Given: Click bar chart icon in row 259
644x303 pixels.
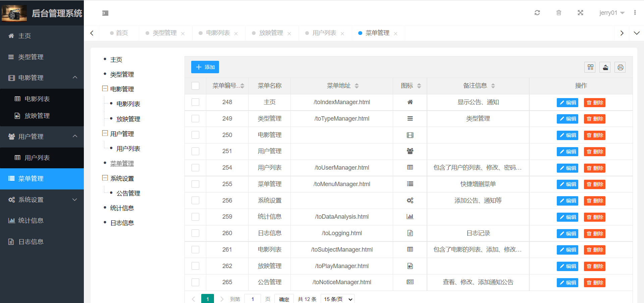Looking at the screenshot, I should pos(410,217).
